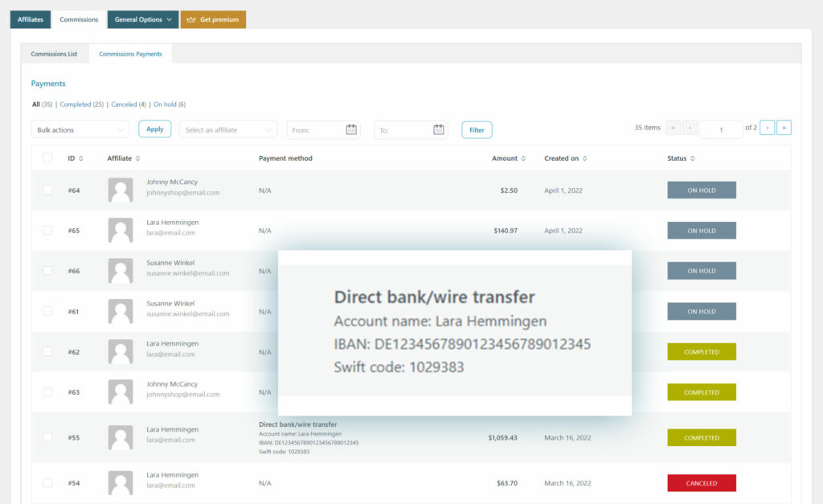This screenshot has width=823, height=504.
Task: Select checkbox for payment #55
Action: (47, 437)
